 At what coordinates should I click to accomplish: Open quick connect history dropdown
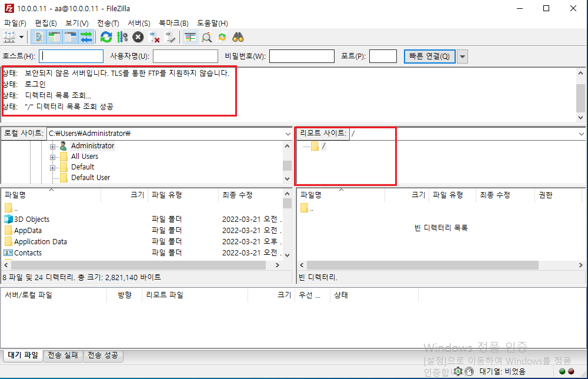point(462,56)
